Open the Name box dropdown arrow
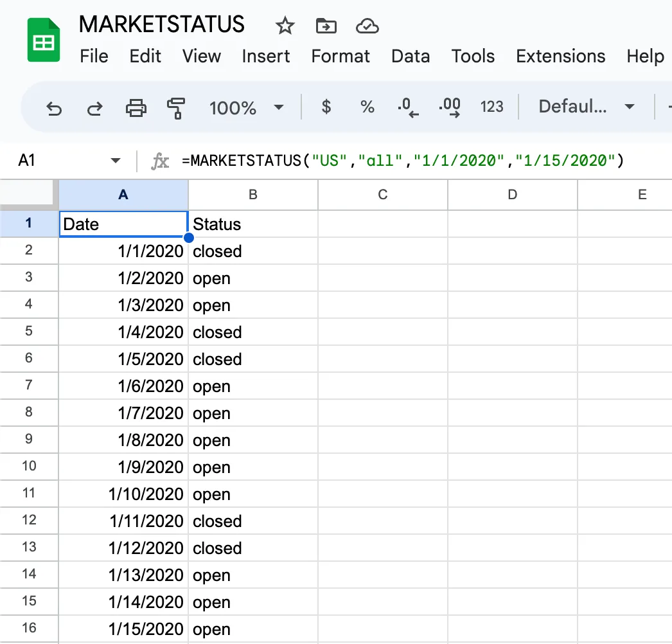The height and width of the screenshot is (644, 672). [x=115, y=161]
